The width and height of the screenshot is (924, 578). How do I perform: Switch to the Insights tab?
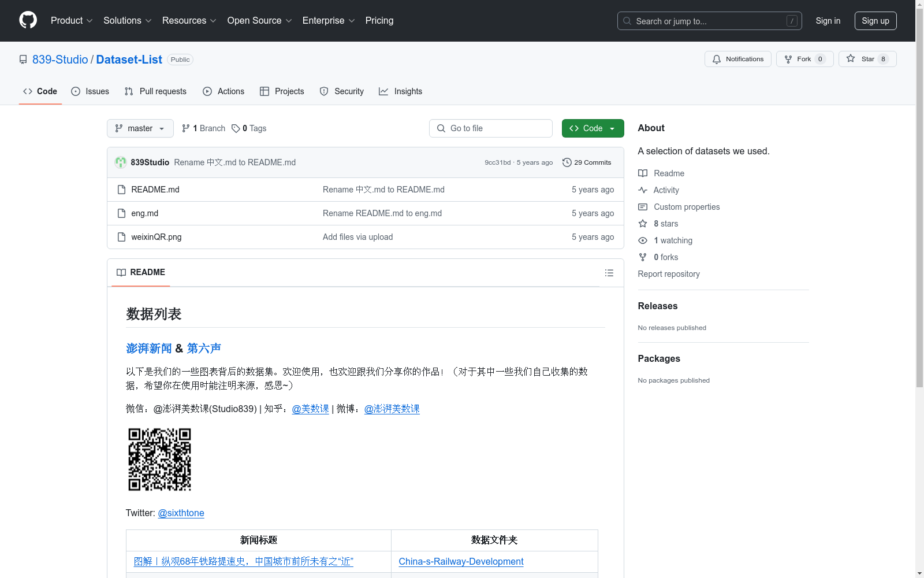[401, 91]
